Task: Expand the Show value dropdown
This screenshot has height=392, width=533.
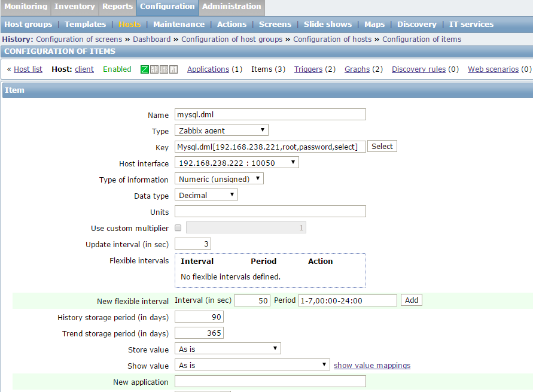Action: click(252, 365)
